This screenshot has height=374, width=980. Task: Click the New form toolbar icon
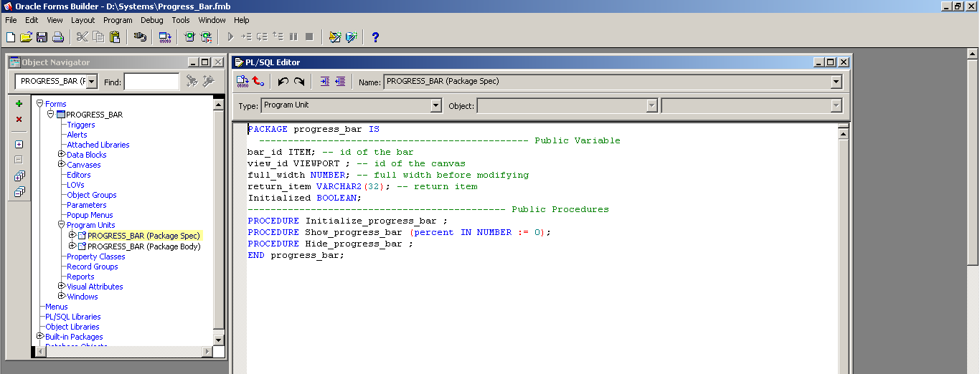click(10, 37)
